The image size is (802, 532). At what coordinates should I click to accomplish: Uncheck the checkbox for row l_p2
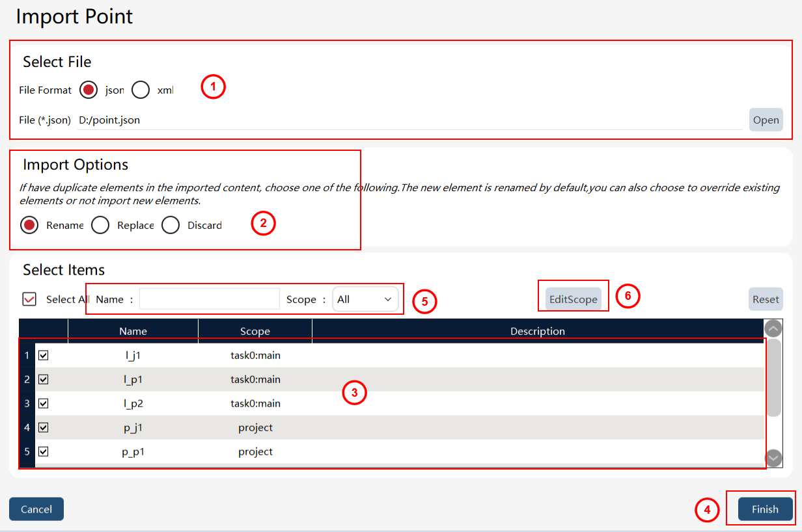44,403
